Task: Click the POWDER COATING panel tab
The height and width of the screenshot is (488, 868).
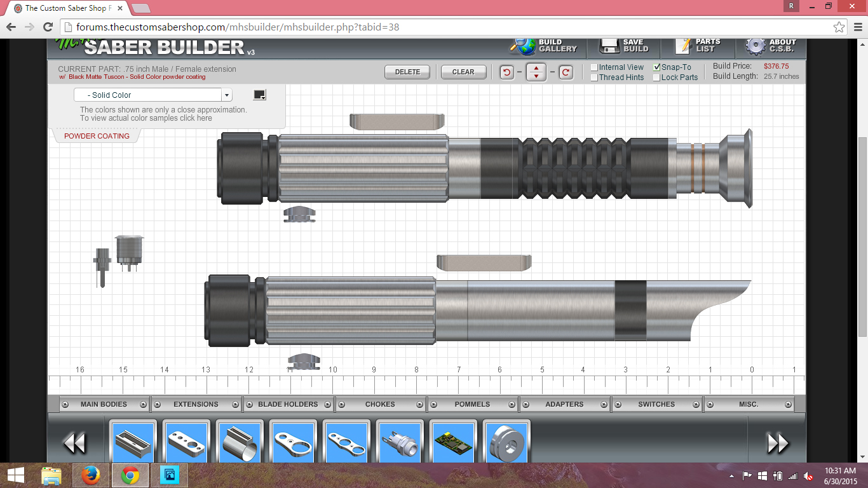Action: tap(97, 136)
